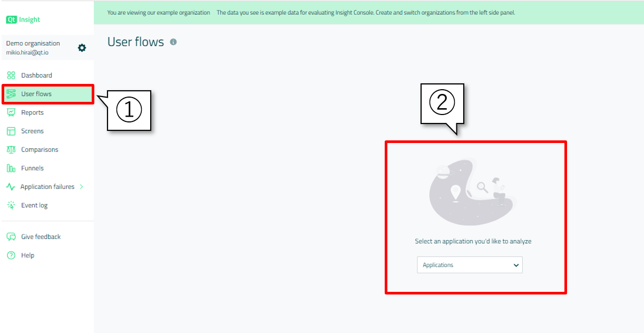Click the Screens layout icon in sidebar
The width and height of the screenshot is (644, 333).
click(11, 131)
